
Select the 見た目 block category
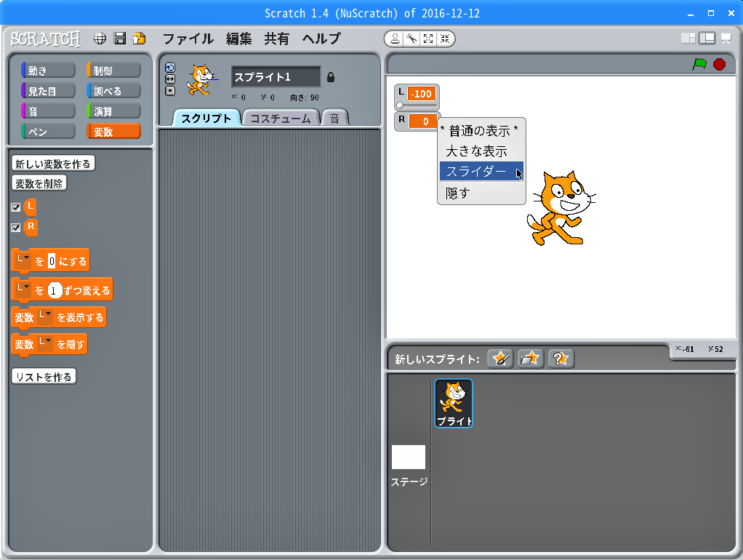pyautogui.click(x=48, y=91)
